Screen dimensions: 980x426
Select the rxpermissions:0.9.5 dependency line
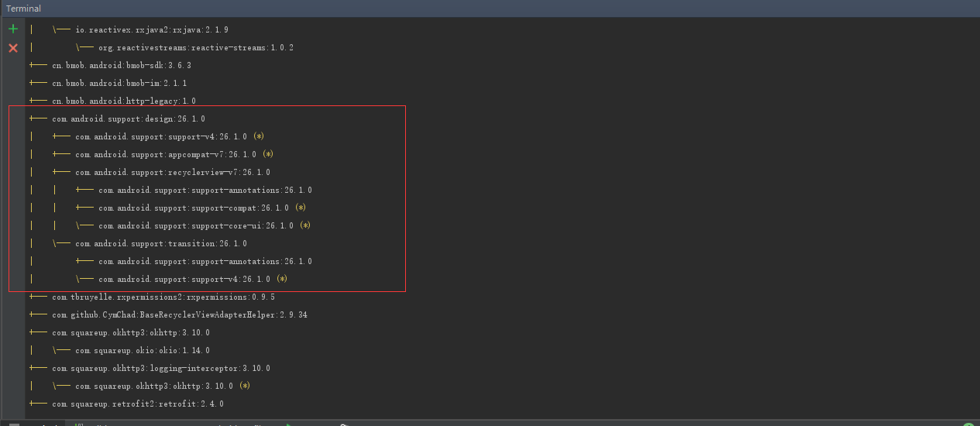pyautogui.click(x=163, y=297)
